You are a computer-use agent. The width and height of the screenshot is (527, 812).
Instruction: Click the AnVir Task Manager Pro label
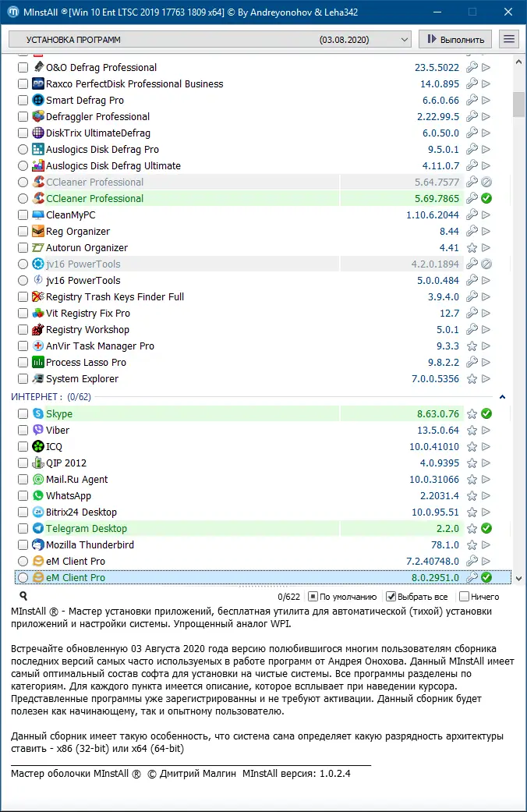100,346
